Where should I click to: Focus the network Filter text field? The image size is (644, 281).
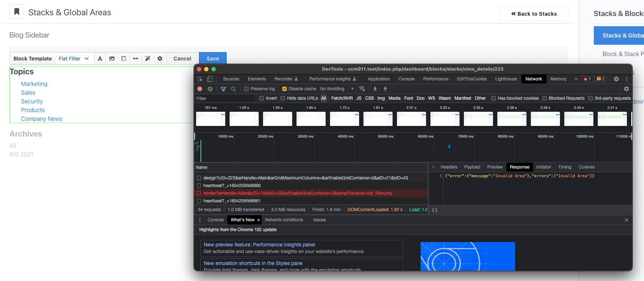click(x=225, y=98)
